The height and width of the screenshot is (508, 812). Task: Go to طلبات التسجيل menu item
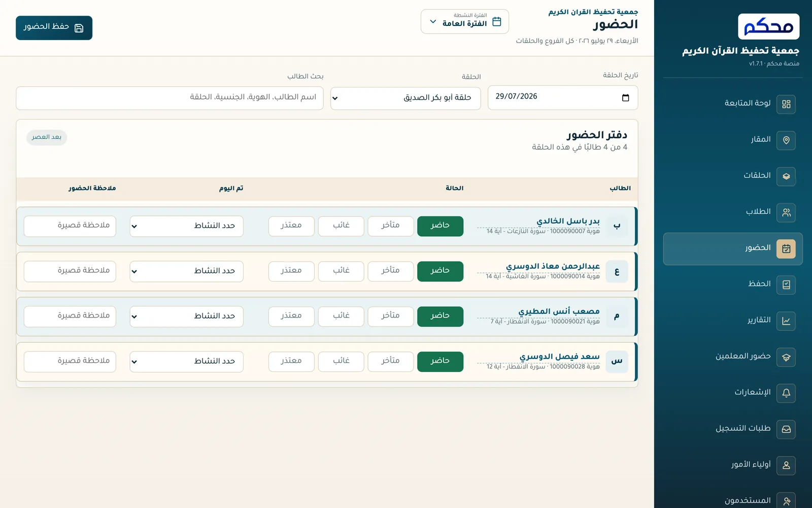point(733,429)
